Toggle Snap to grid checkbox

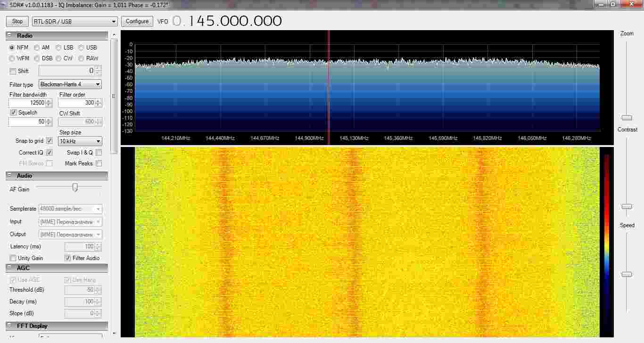pos(50,141)
